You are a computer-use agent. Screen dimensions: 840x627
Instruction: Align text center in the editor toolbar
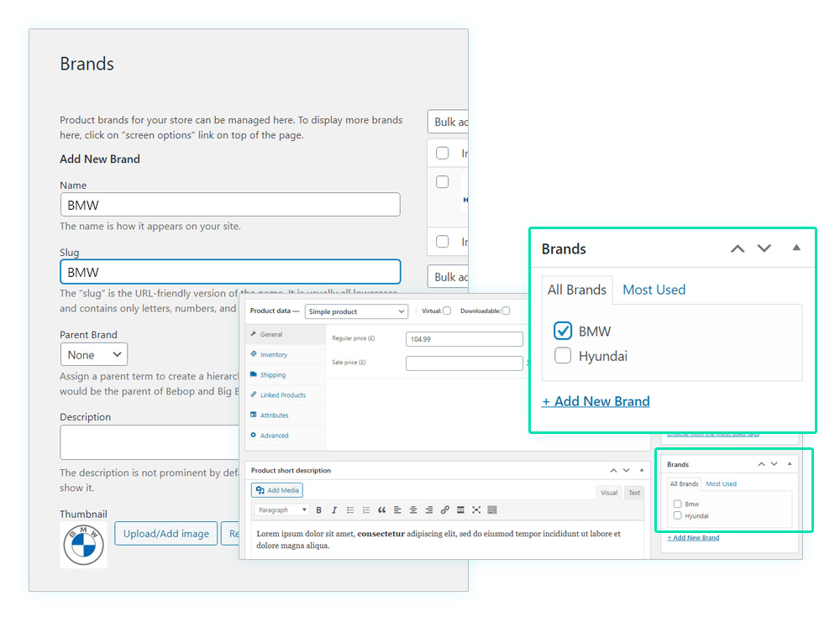413,510
